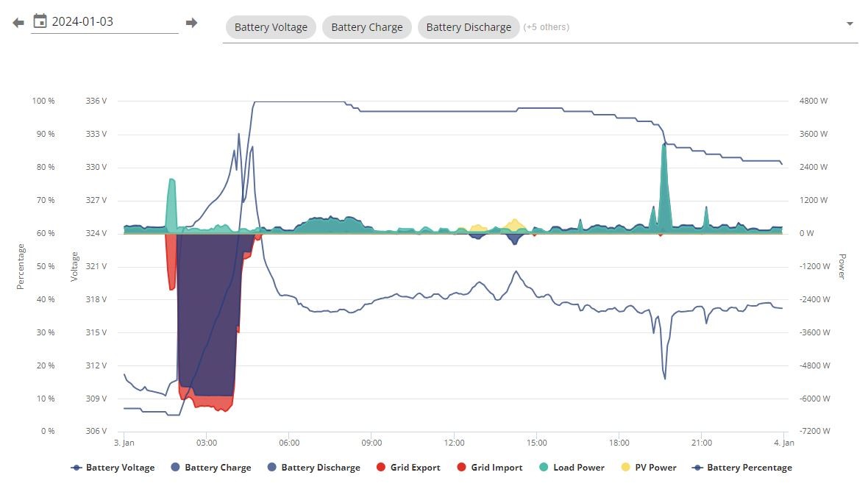
Task: Go to next day with right arrow
Action: [x=191, y=23]
